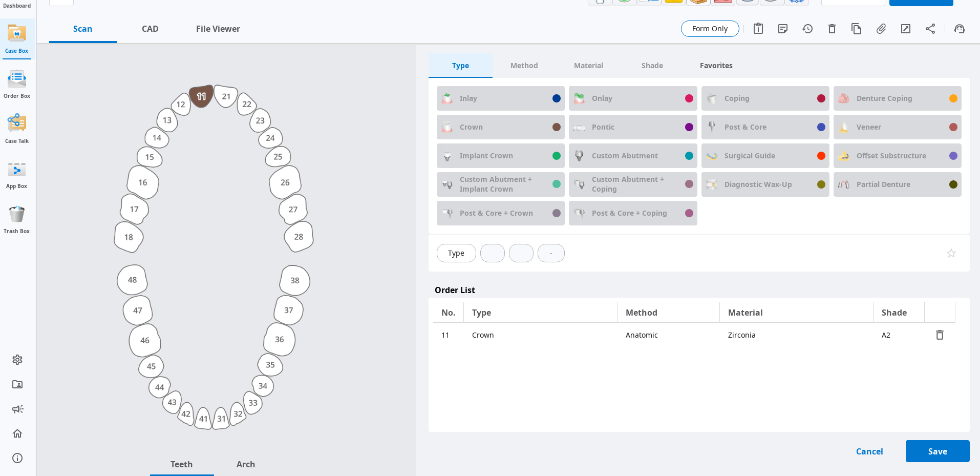Toggle the Form Only button
This screenshot has width=980, height=476.
click(x=710, y=29)
